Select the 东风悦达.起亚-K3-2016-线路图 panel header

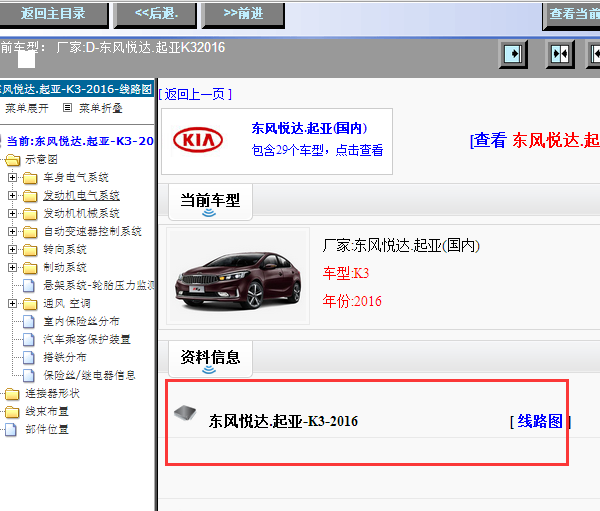tap(77, 89)
